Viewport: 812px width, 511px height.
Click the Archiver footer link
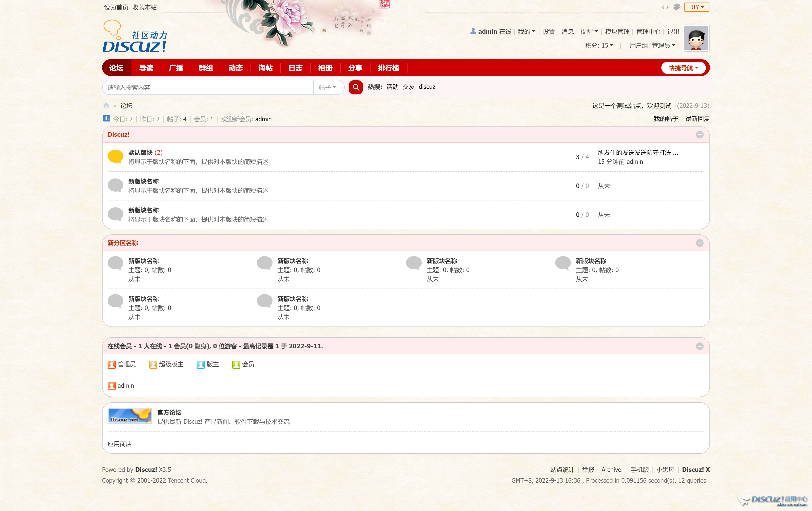coord(612,469)
